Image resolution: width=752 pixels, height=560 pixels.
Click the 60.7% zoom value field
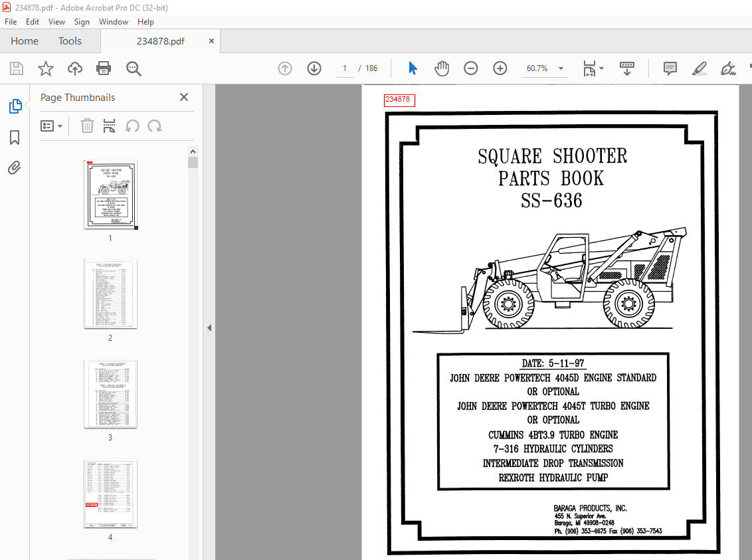tap(537, 68)
